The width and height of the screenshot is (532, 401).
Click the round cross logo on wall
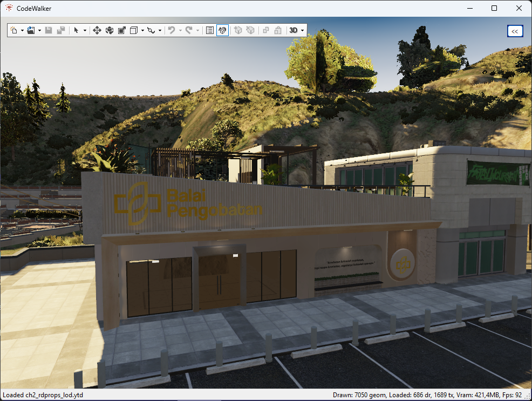click(403, 264)
